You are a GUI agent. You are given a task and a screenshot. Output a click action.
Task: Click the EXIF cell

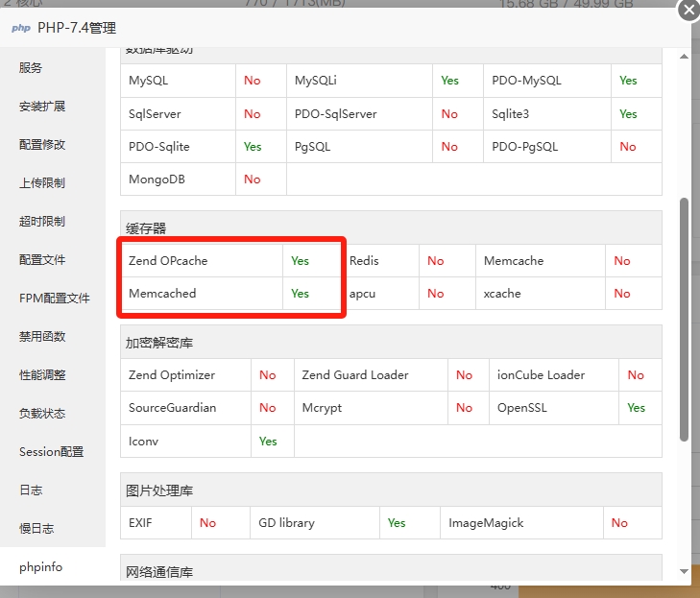pyautogui.click(x=156, y=522)
